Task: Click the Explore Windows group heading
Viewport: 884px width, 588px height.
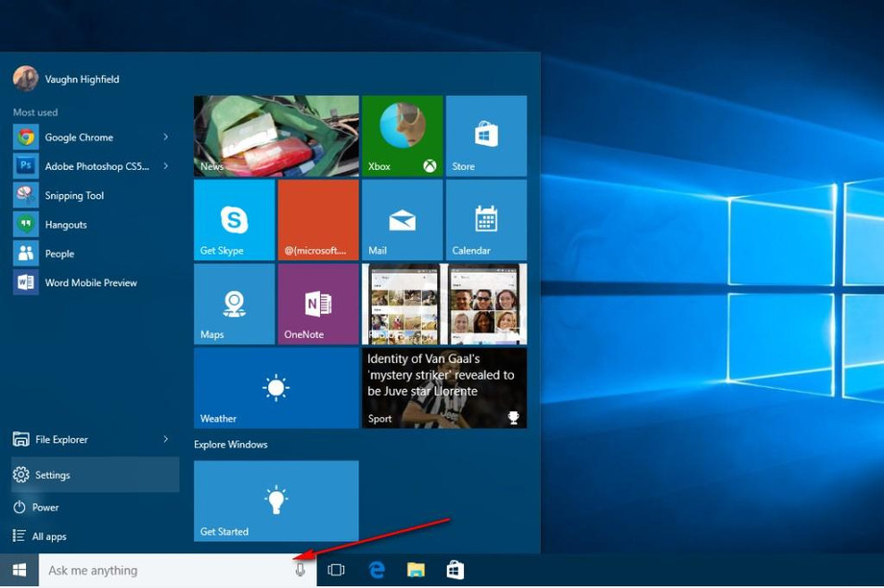Action: 231,444
